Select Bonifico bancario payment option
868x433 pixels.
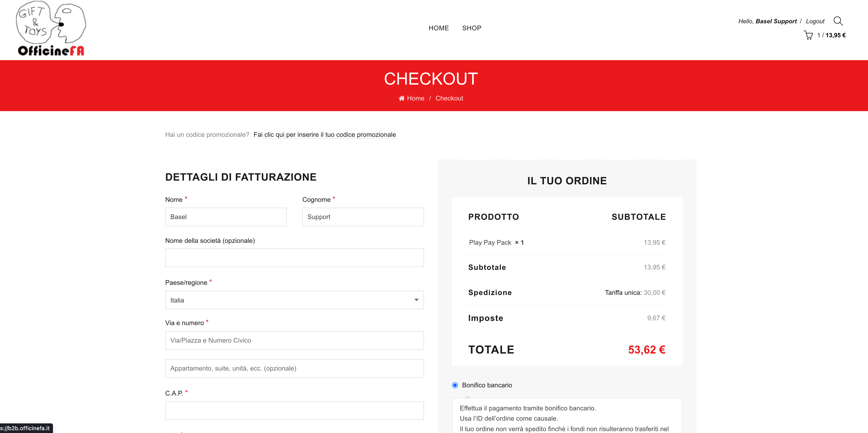[x=455, y=385]
